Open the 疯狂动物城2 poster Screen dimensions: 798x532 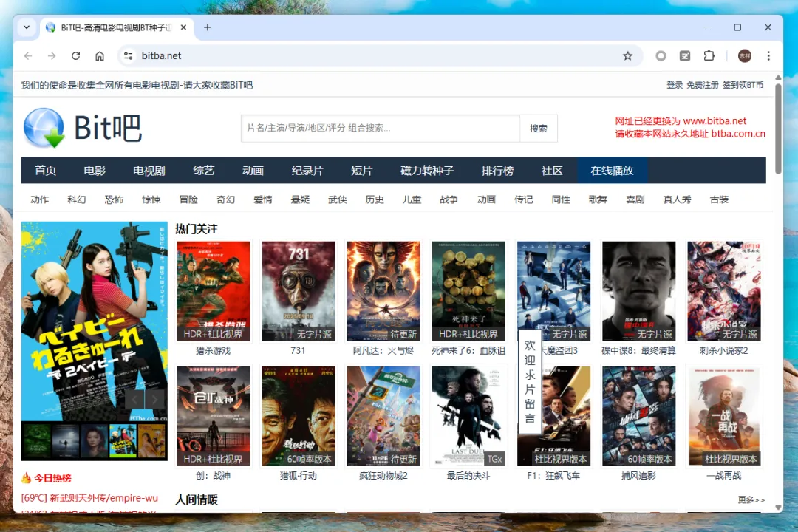click(x=383, y=416)
